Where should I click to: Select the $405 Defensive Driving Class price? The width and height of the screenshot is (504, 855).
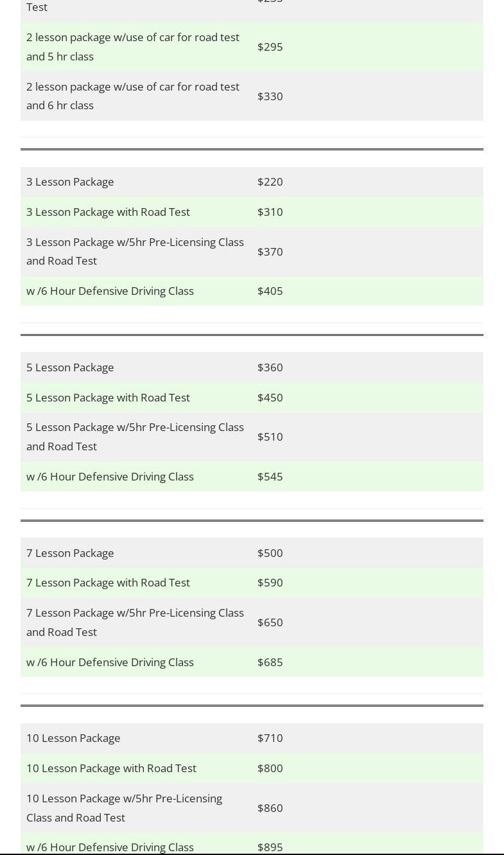[270, 291]
